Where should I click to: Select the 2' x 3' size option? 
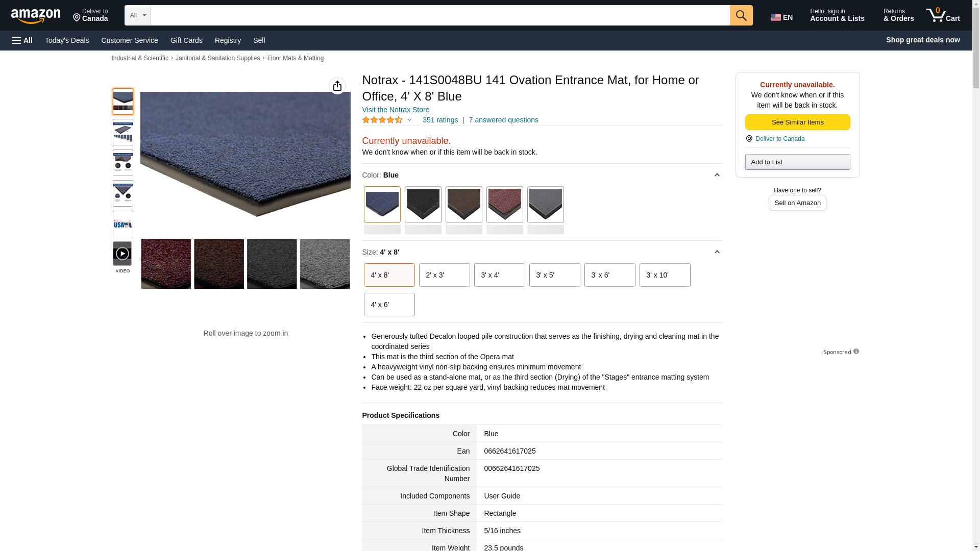pos(445,275)
